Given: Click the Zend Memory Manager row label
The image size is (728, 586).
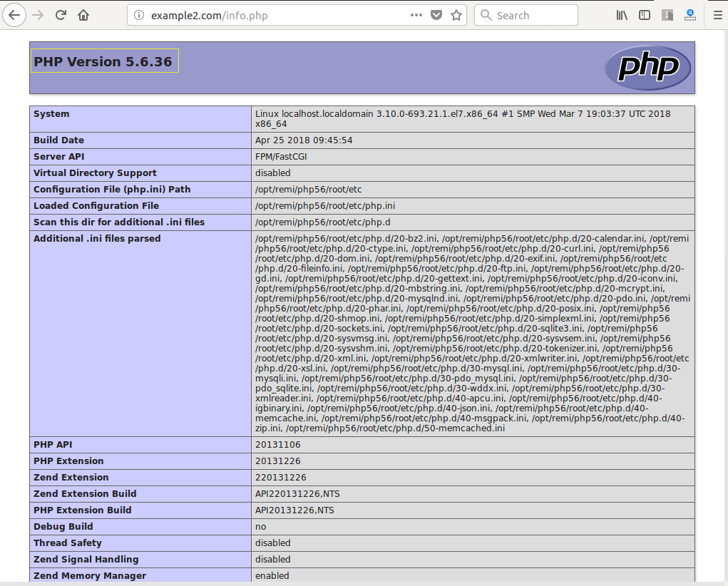Looking at the screenshot, I should tap(90, 576).
